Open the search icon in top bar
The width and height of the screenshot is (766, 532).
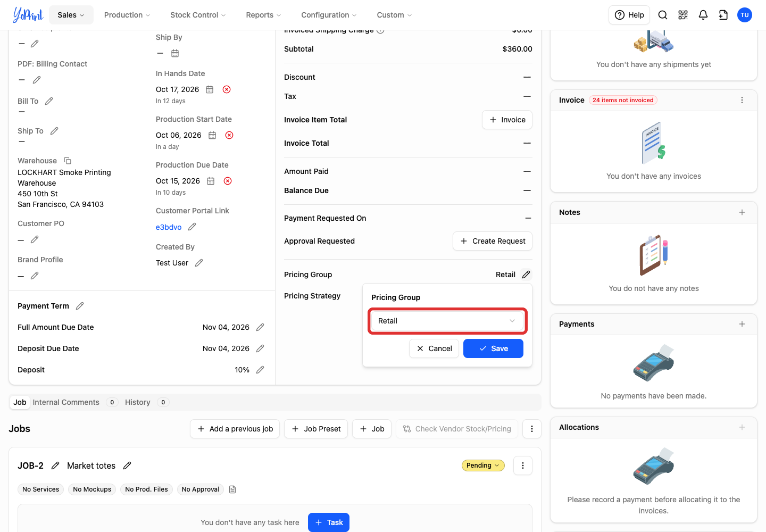663,15
